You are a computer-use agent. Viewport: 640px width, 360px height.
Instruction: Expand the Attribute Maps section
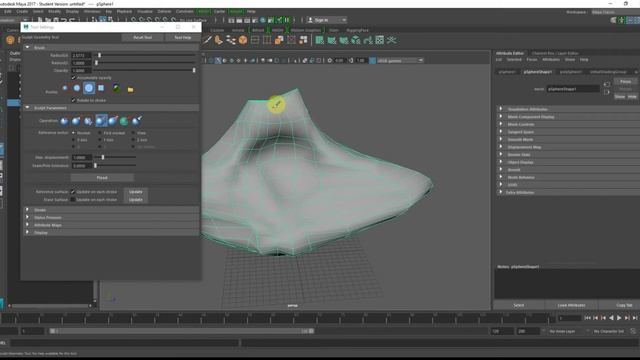[x=27, y=225]
